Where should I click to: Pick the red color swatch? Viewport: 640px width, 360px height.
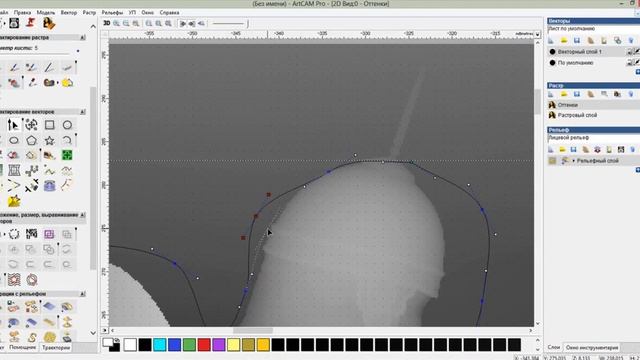click(x=204, y=345)
